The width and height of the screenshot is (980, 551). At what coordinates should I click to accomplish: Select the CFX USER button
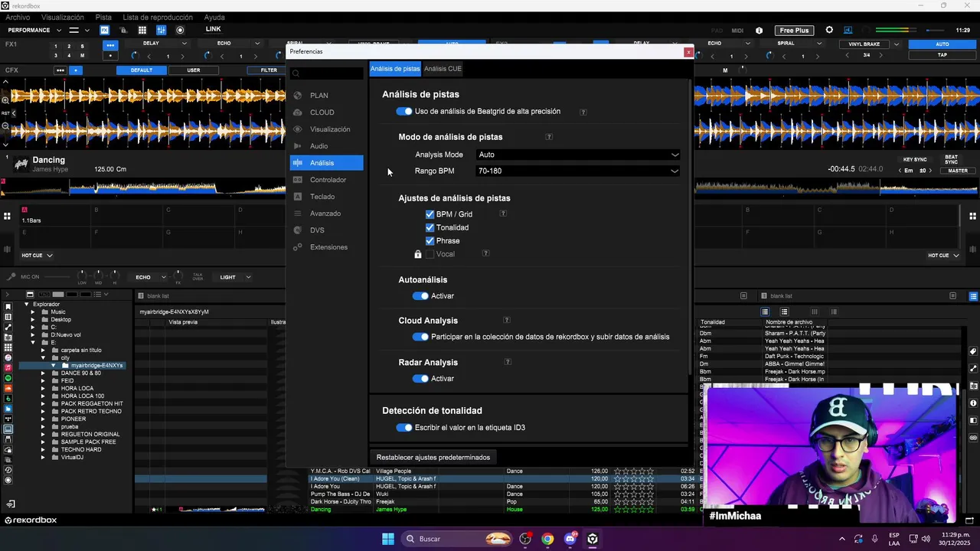[194, 70]
